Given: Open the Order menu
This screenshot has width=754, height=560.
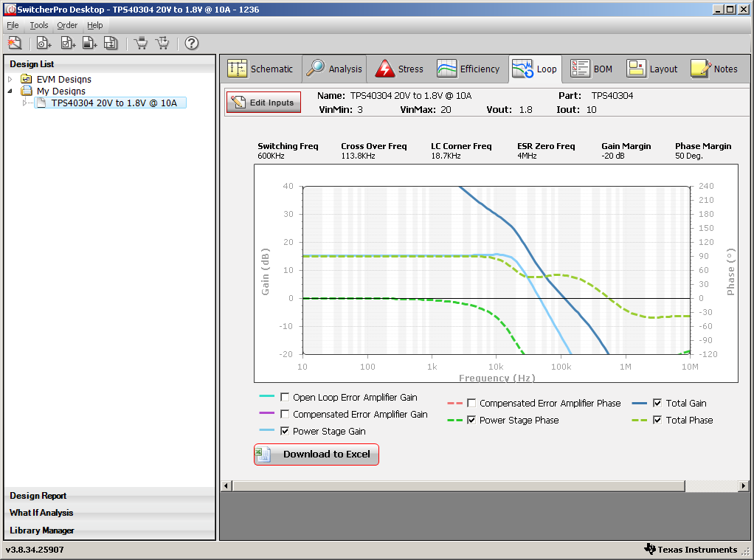Looking at the screenshot, I should [x=67, y=25].
